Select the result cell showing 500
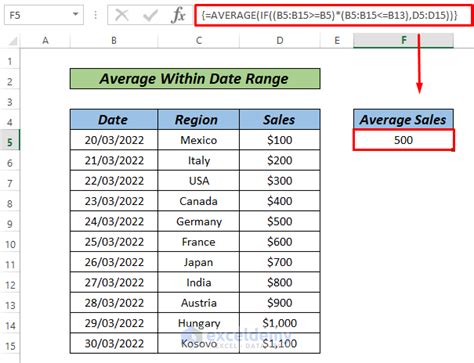Viewport: 474px width, 363px height. [x=403, y=140]
